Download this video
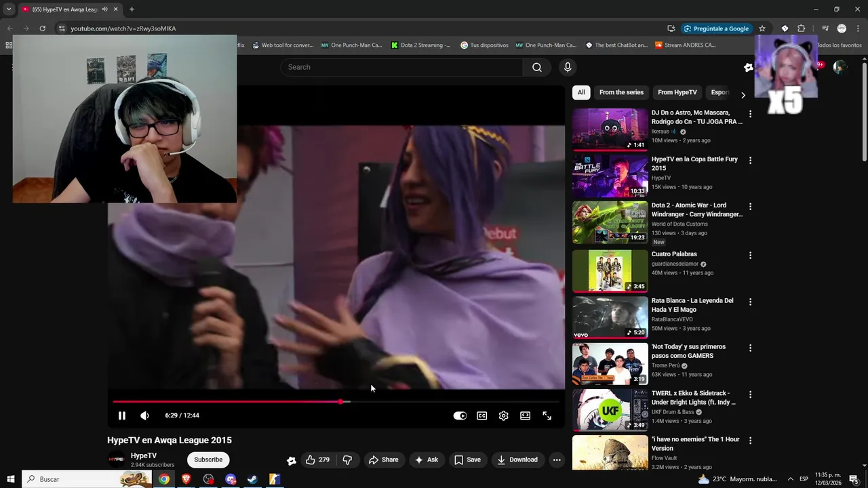 point(517,460)
